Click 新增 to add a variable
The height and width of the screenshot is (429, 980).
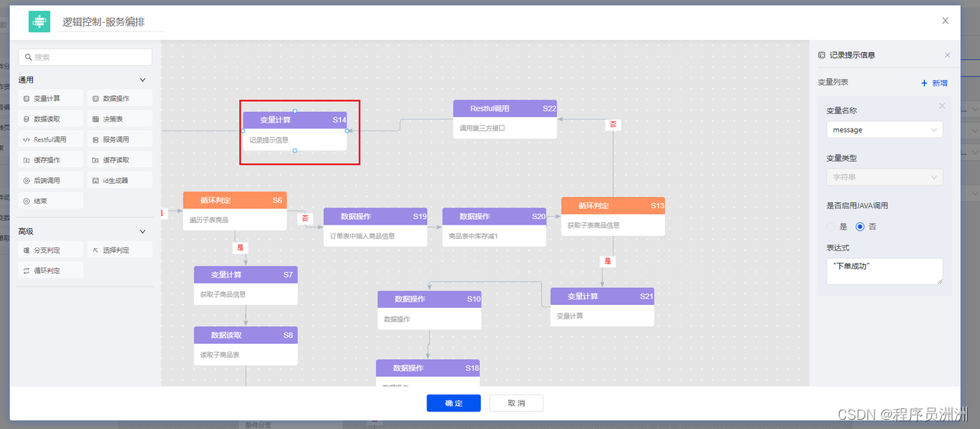coord(934,83)
